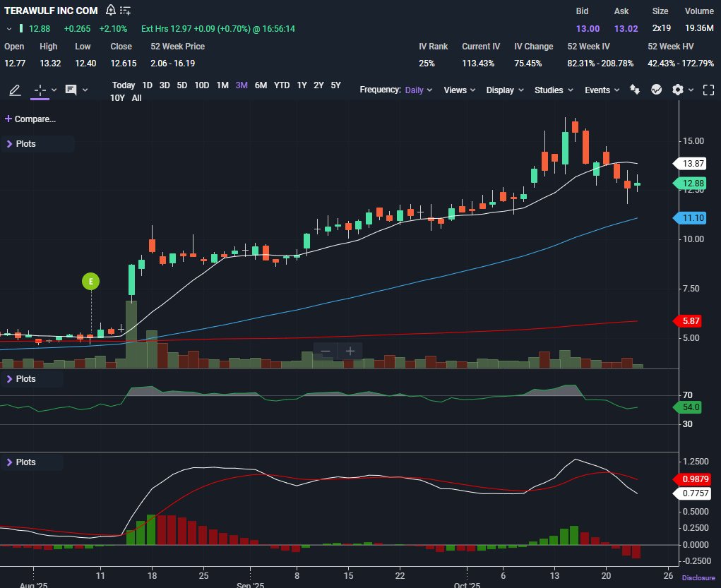Image resolution: width=721 pixels, height=588 pixels.
Task: Zoom out with the minus button
Action: 326,352
